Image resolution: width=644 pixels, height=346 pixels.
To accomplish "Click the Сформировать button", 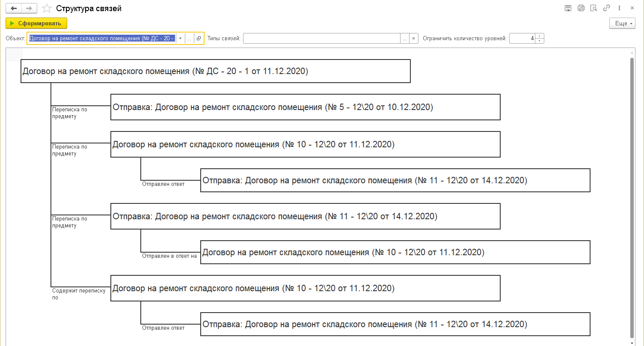I will [x=36, y=23].
